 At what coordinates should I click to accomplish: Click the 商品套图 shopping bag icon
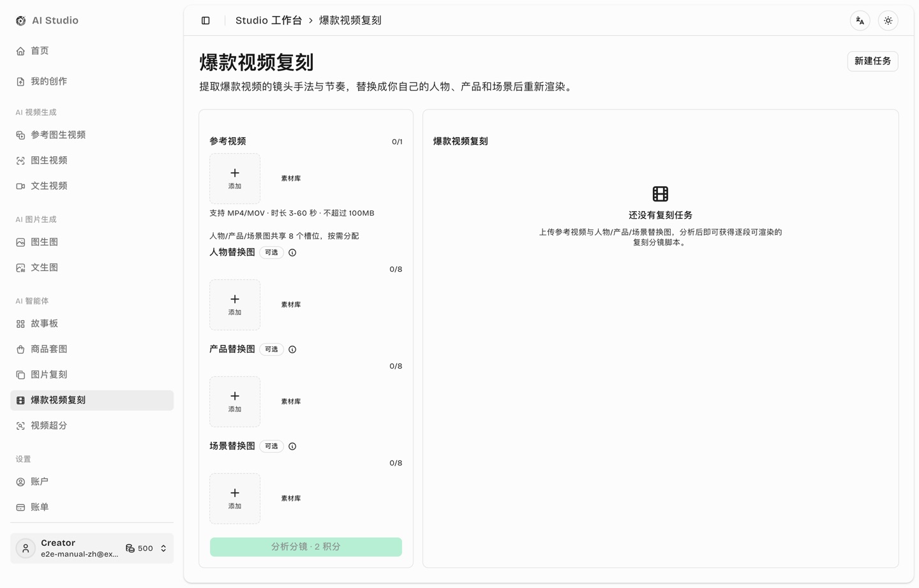(20, 349)
